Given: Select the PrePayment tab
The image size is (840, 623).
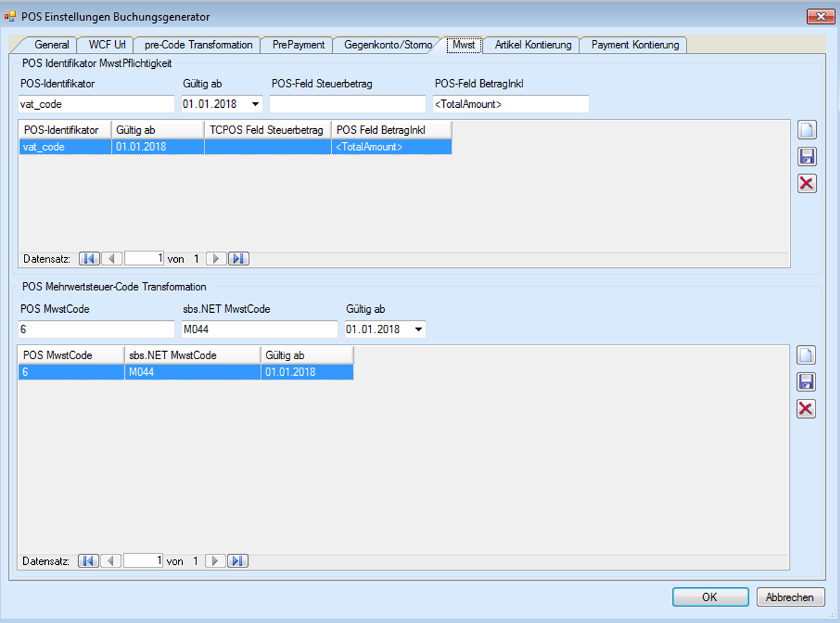Looking at the screenshot, I should coord(298,45).
